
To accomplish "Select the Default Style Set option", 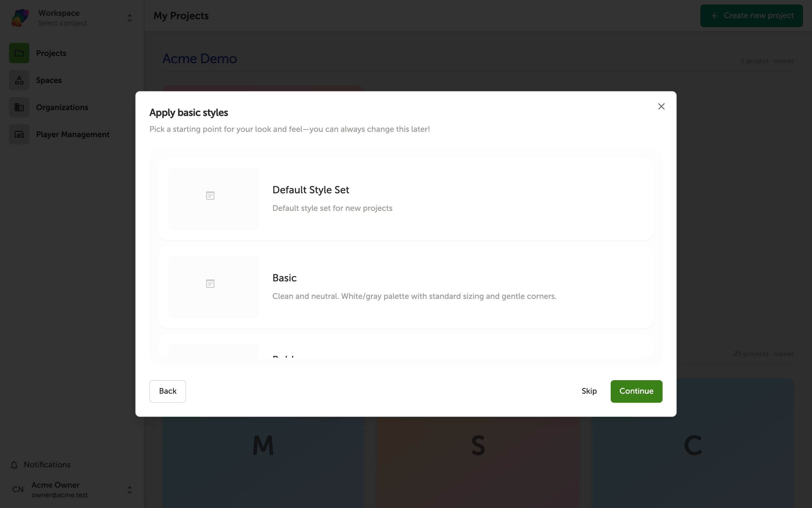I will tap(406, 199).
